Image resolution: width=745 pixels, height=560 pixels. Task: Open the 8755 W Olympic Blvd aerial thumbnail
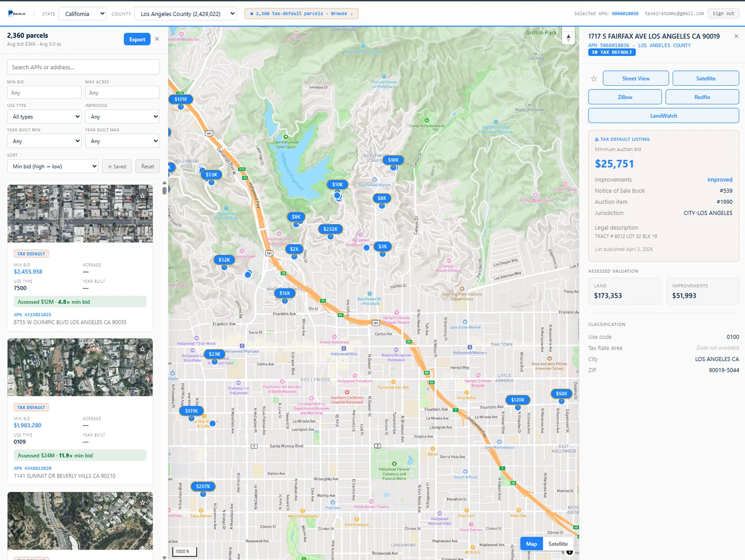point(80,213)
